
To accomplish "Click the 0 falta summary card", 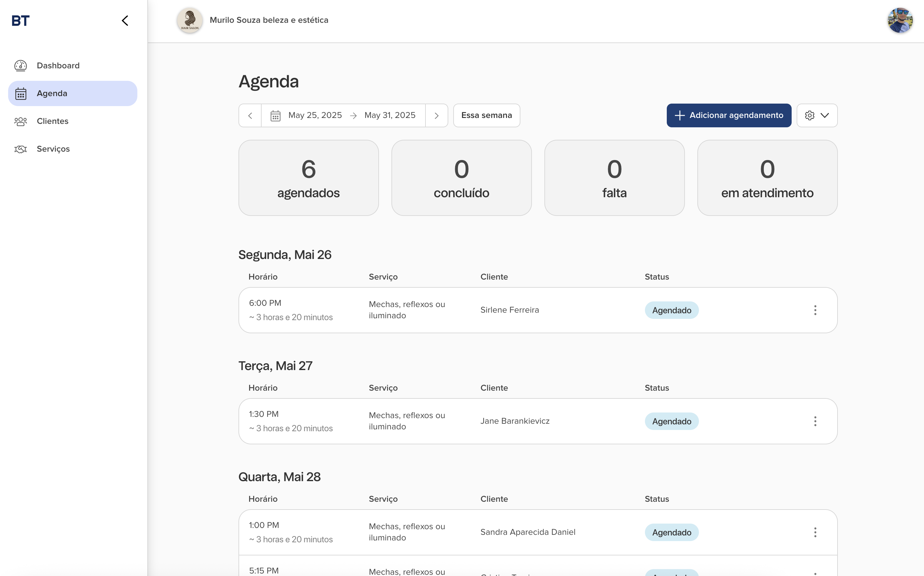I will (614, 178).
